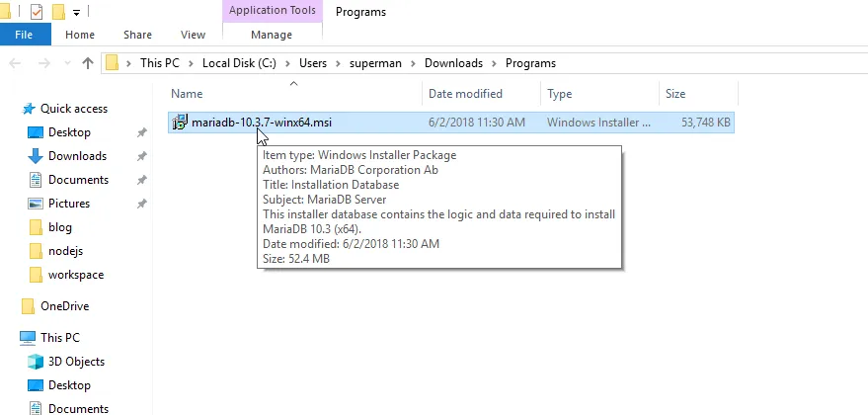Open Downloads in Quick access

coord(77,156)
